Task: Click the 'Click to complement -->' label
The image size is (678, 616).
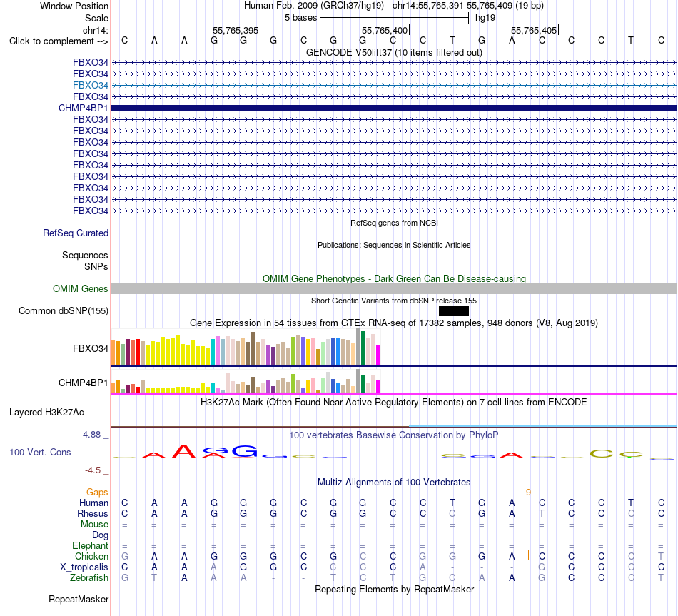Action: (59, 41)
